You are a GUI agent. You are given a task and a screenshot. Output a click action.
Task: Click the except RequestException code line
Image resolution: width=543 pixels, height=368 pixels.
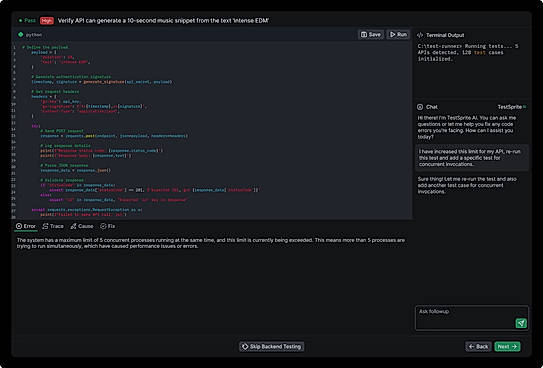coord(87,210)
